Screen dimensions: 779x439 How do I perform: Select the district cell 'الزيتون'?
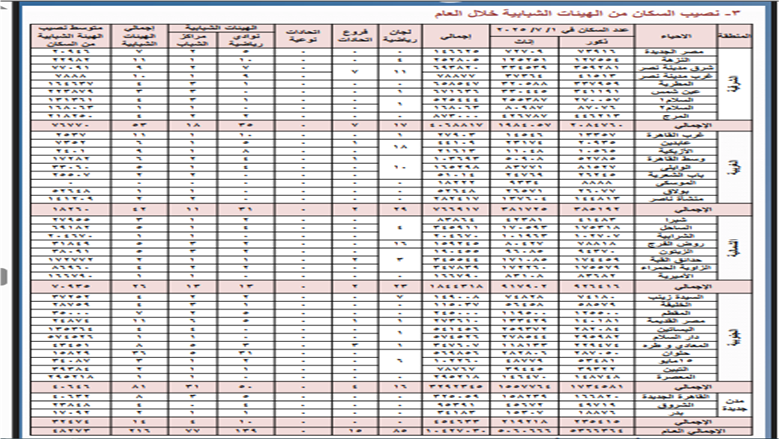(675, 252)
